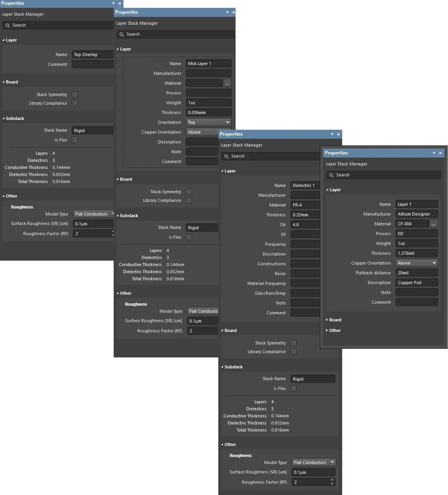The width and height of the screenshot is (448, 495).
Task: Click Search field in Dielectric 1 panel
Action: click(270, 156)
